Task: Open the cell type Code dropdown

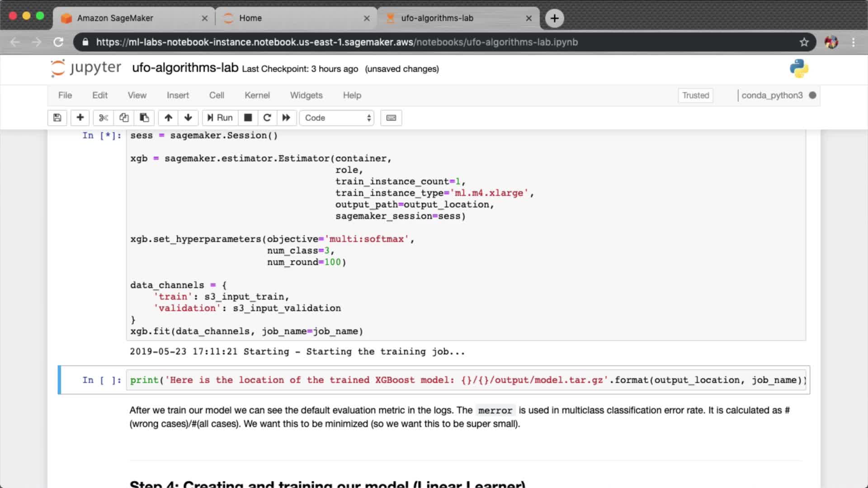Action: pos(337,118)
